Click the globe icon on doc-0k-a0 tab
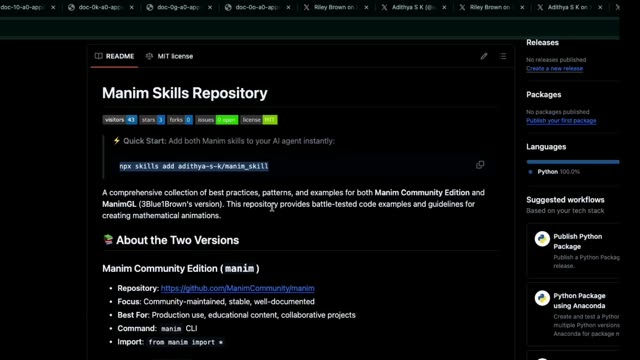640x360 pixels. 71,7
